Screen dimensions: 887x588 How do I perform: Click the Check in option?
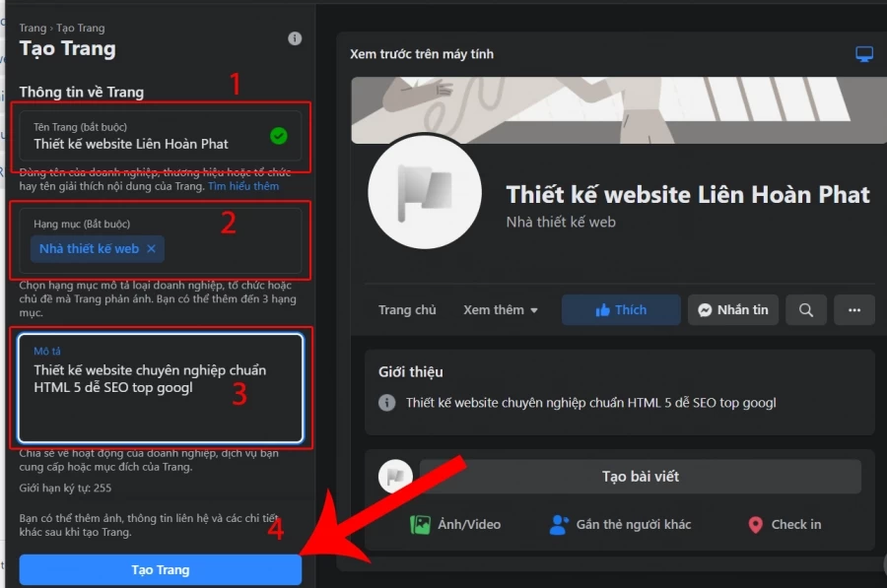point(785,525)
